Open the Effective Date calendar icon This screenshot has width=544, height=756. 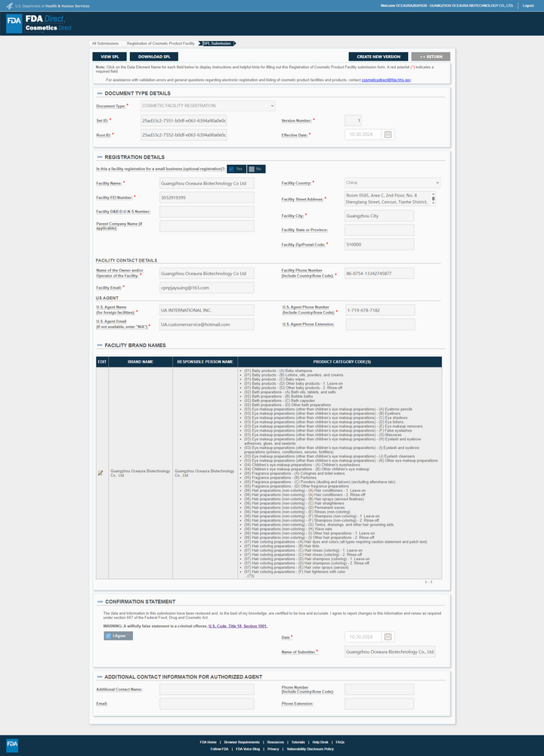pos(388,135)
